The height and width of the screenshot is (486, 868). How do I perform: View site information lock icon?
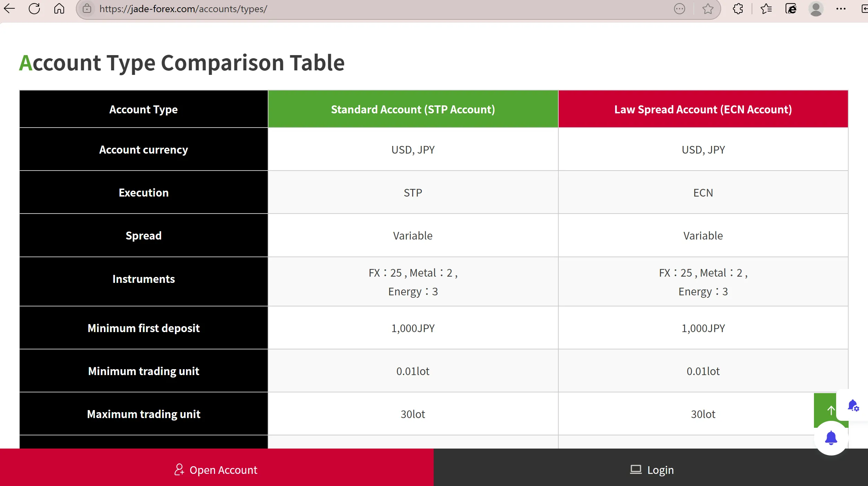87,9
